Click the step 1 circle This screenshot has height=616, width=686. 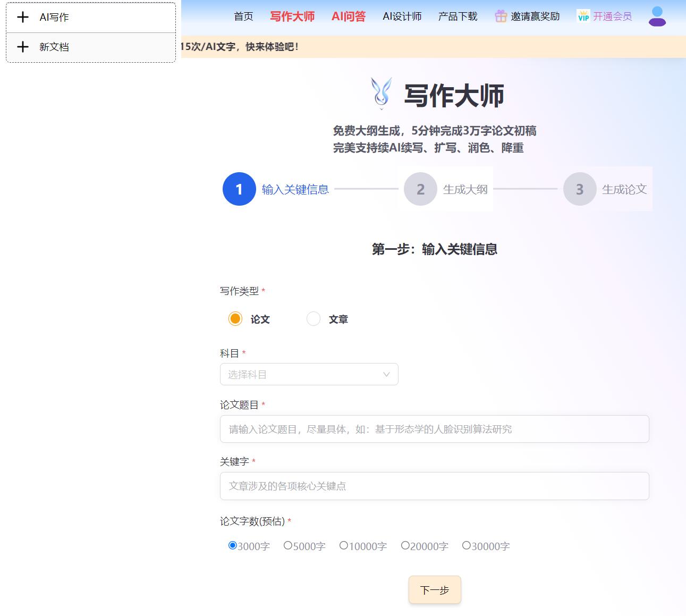point(239,189)
